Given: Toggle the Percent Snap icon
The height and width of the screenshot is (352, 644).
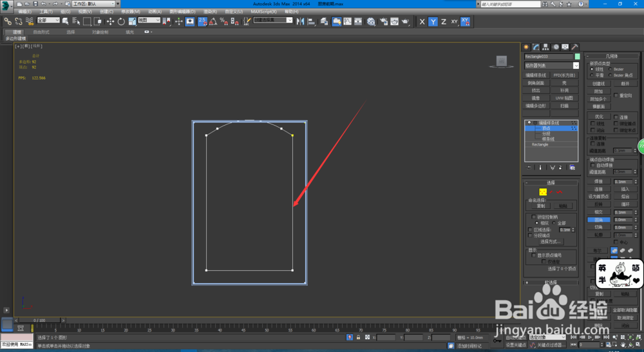Looking at the screenshot, I should (x=224, y=21).
